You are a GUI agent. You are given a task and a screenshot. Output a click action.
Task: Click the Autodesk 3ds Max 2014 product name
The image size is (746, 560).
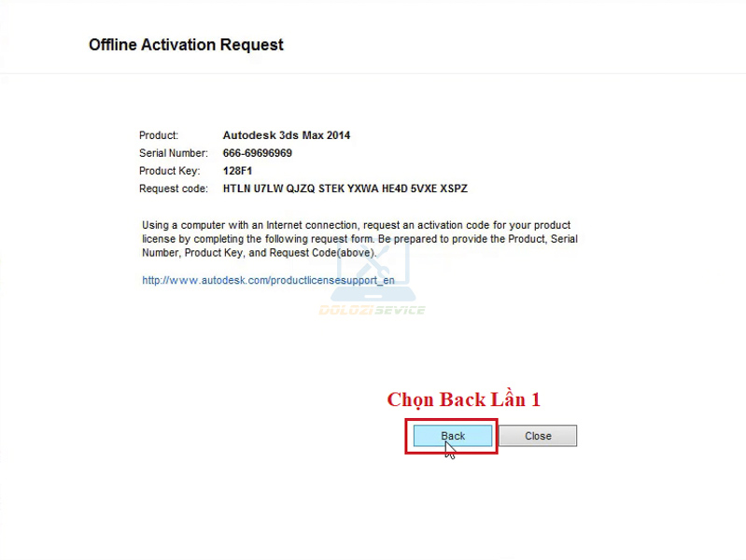point(287,135)
